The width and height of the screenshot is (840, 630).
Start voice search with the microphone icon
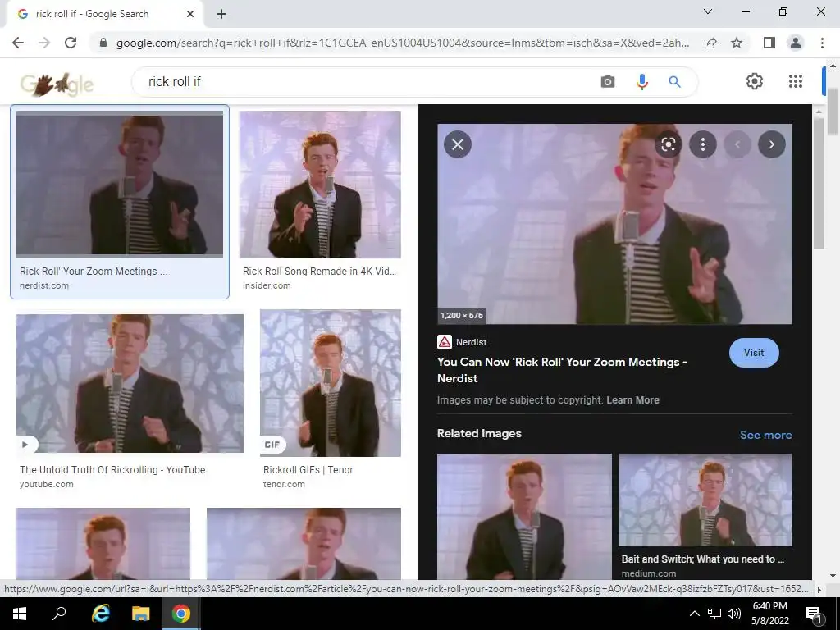641,82
